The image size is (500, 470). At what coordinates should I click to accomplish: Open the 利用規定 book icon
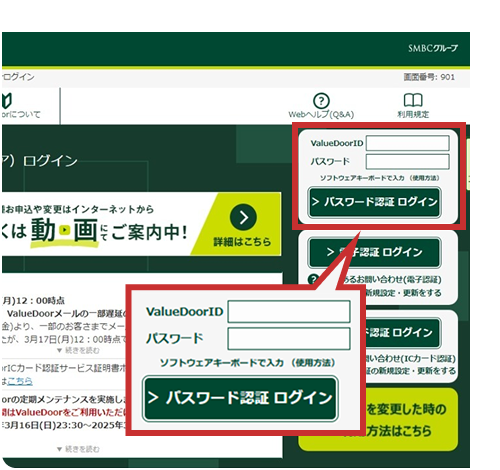pos(413,100)
